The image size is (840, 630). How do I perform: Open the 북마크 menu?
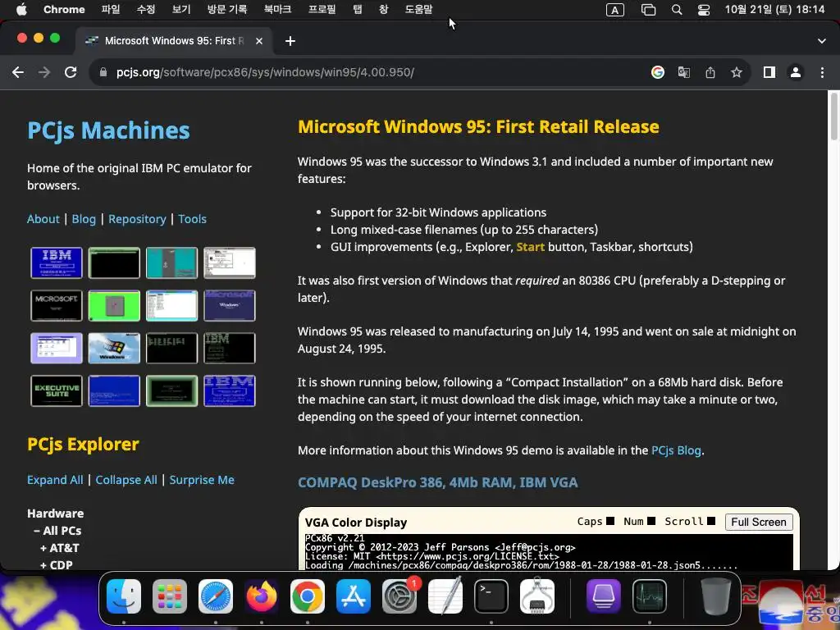tap(277, 9)
